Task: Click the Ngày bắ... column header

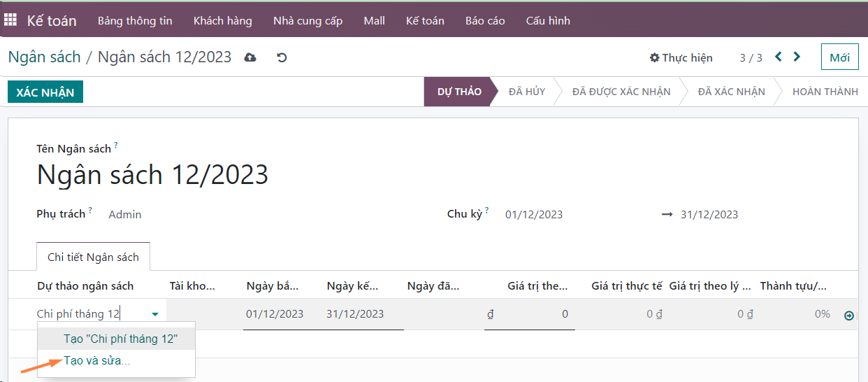Action: 273,285
